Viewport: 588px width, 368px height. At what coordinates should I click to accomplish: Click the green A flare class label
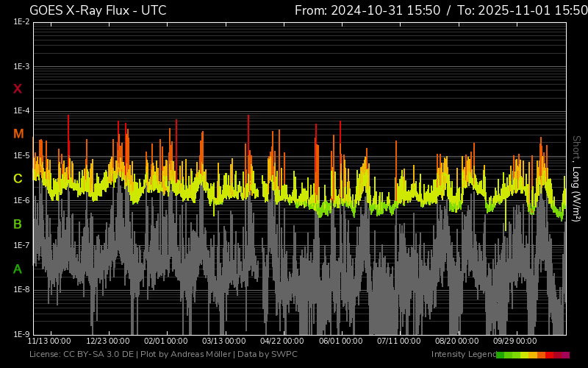[x=18, y=269]
